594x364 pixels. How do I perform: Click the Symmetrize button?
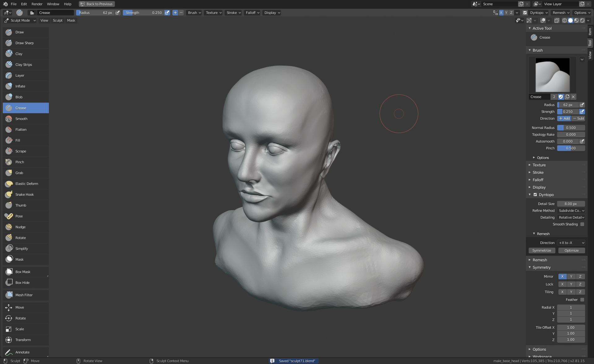(541, 251)
